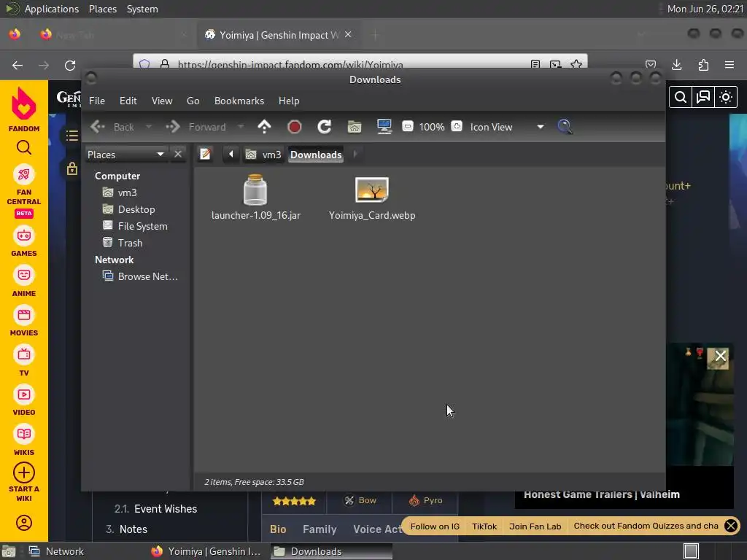
Task: Switch to Family tab on wiki
Action: click(x=320, y=529)
